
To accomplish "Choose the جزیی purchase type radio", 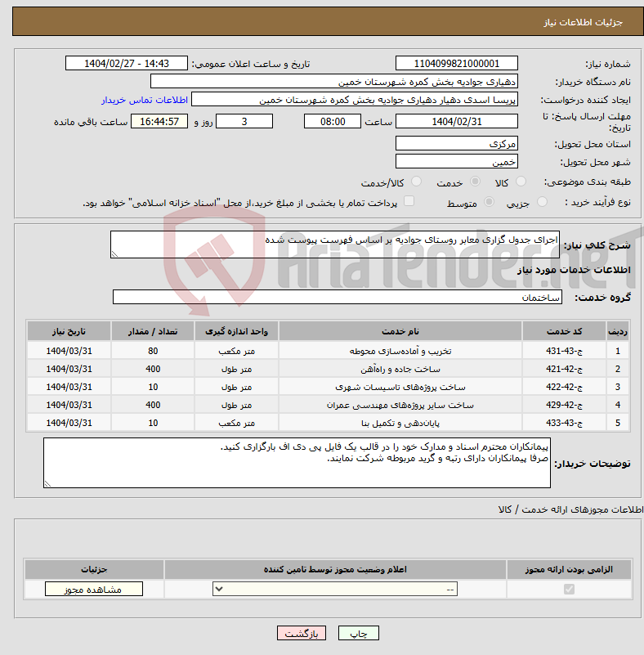I will point(542,202).
